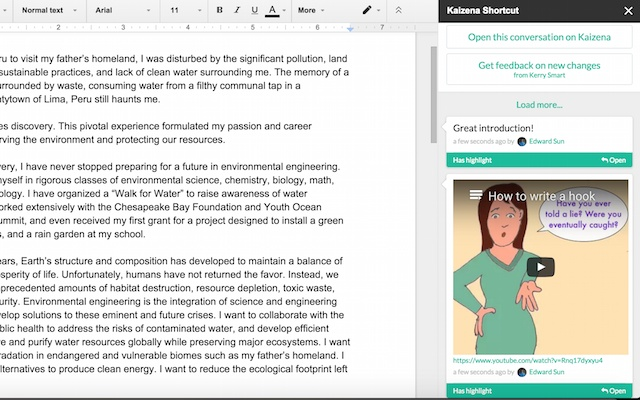Click the Kaizena Shortcut panel title
The width and height of the screenshot is (640, 400).
tap(482, 11)
